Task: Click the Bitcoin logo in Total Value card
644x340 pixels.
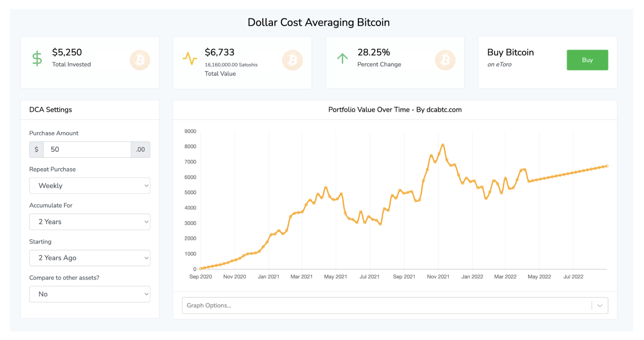Action: point(292,60)
